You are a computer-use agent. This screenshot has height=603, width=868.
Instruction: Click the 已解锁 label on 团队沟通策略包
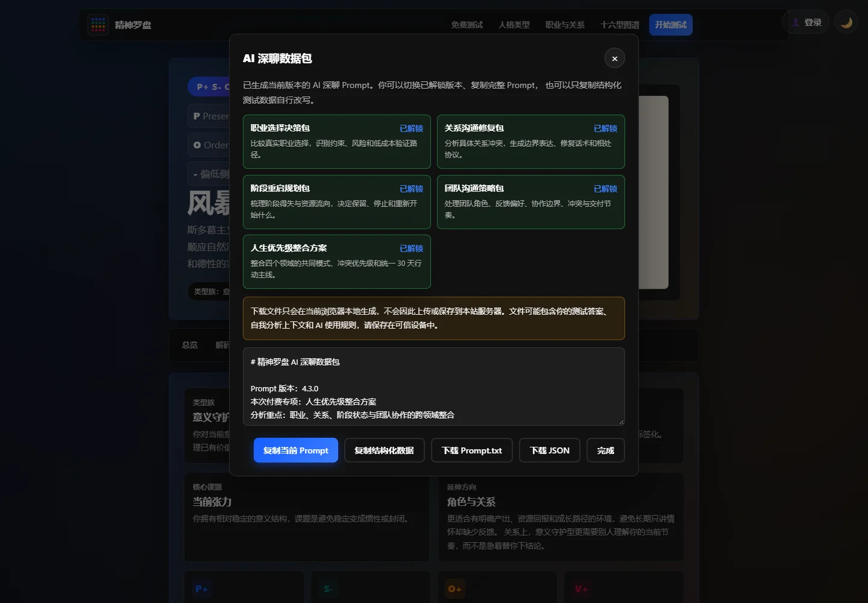coord(606,189)
